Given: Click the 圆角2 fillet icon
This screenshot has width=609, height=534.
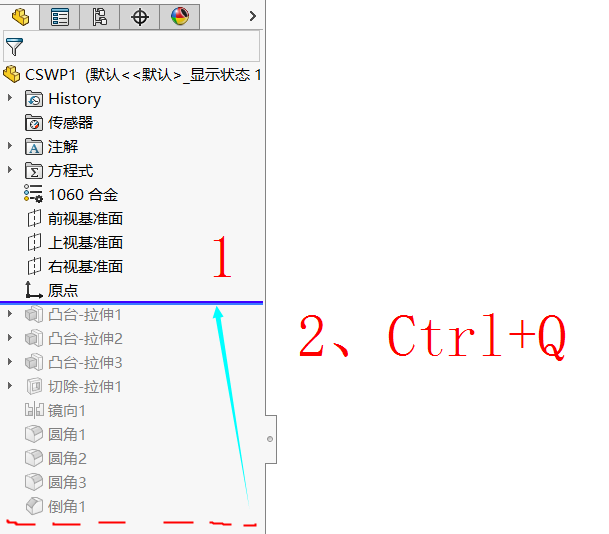Looking at the screenshot, I should click(x=34, y=458).
